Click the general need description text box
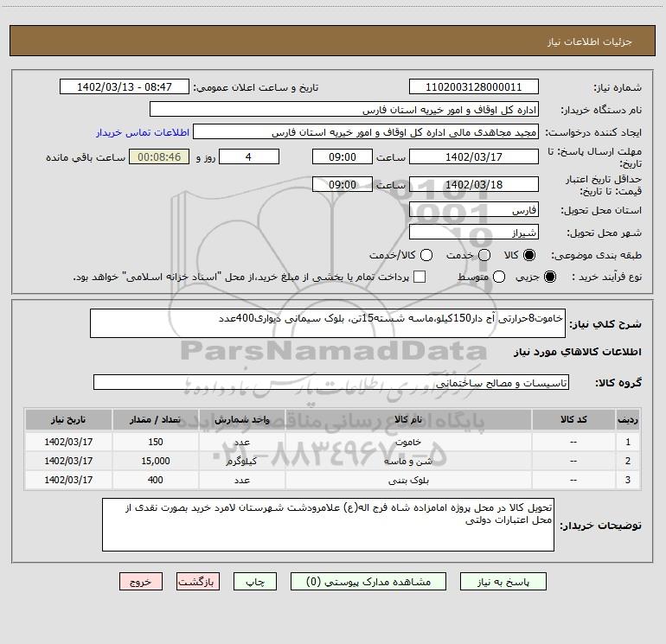The image size is (666, 644). (328, 323)
